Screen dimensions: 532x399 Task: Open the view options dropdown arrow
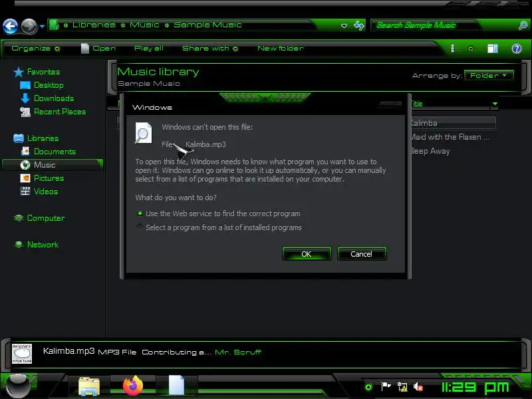click(471, 49)
